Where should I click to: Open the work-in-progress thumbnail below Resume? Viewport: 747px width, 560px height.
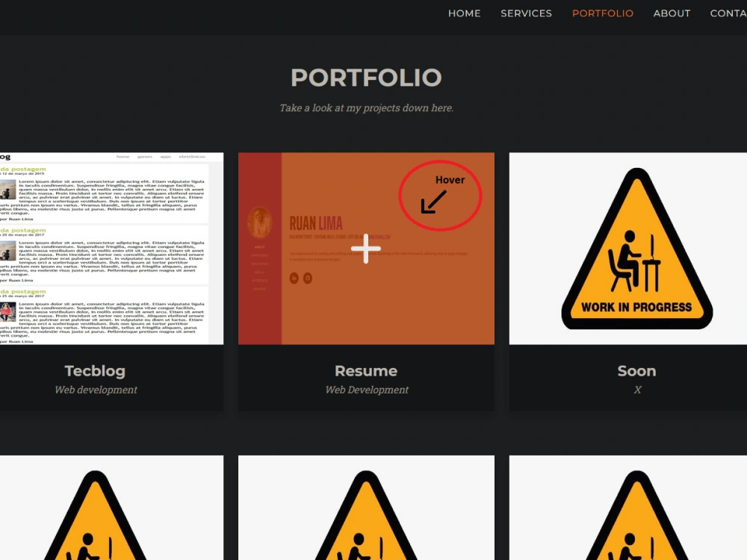point(366,508)
